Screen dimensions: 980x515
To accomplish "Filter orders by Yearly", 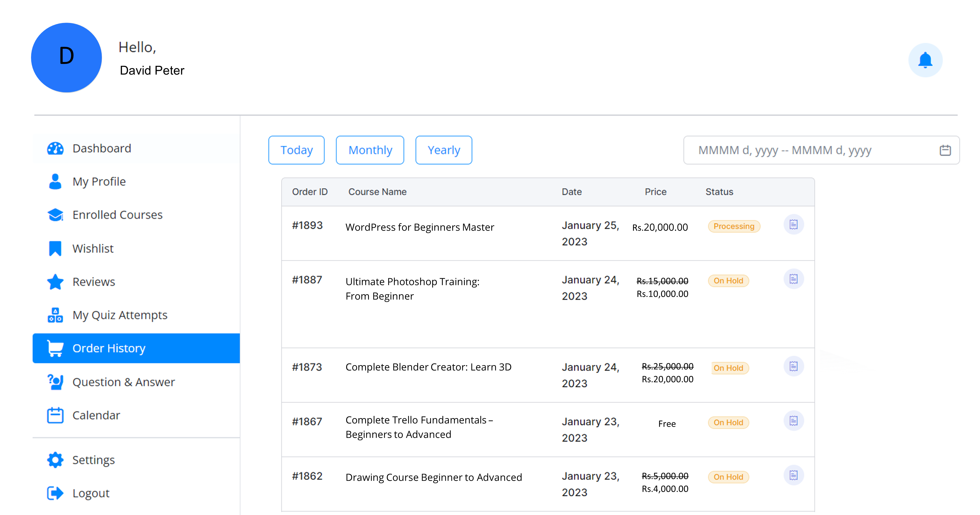I will click(x=443, y=150).
